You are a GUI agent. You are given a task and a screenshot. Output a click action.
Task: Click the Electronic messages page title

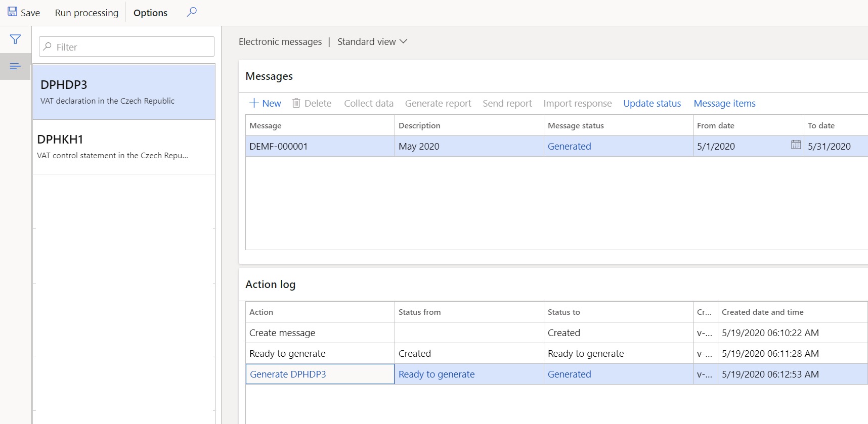tap(280, 41)
